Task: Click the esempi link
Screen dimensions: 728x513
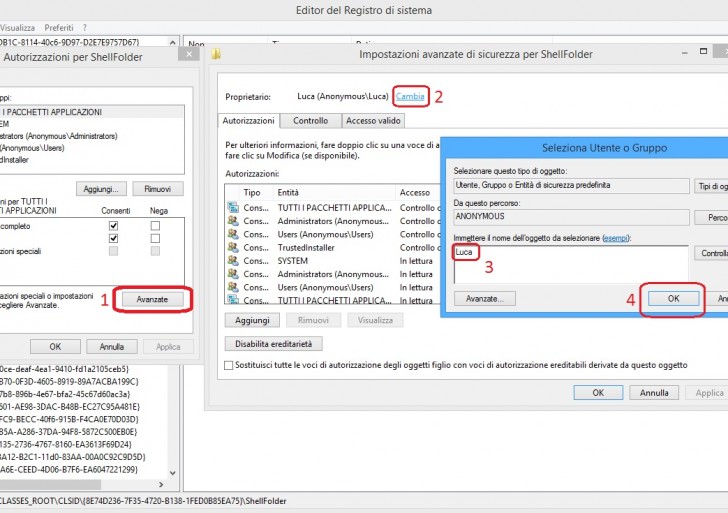Action: (616, 238)
